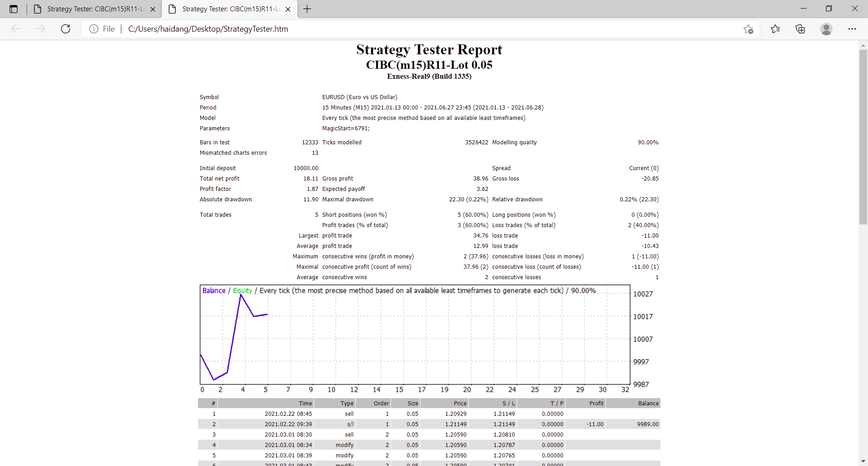Open the tab actions menu icon

click(x=14, y=9)
